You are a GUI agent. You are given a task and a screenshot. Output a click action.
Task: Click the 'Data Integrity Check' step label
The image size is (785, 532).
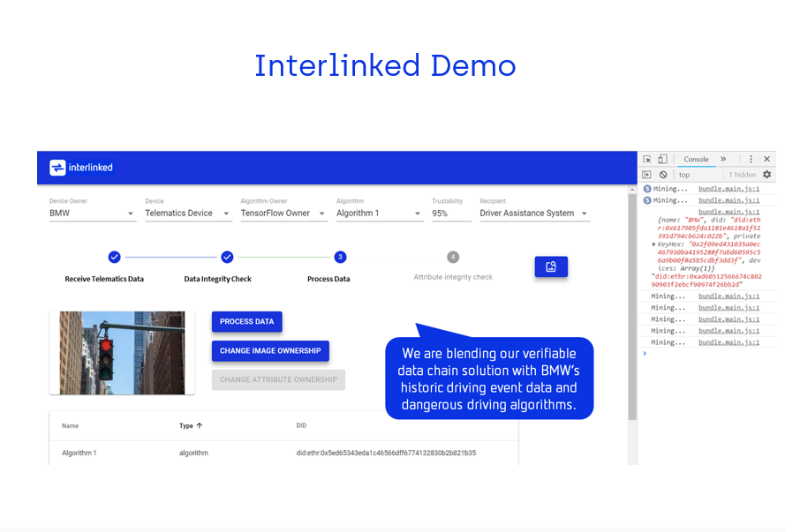(218, 279)
